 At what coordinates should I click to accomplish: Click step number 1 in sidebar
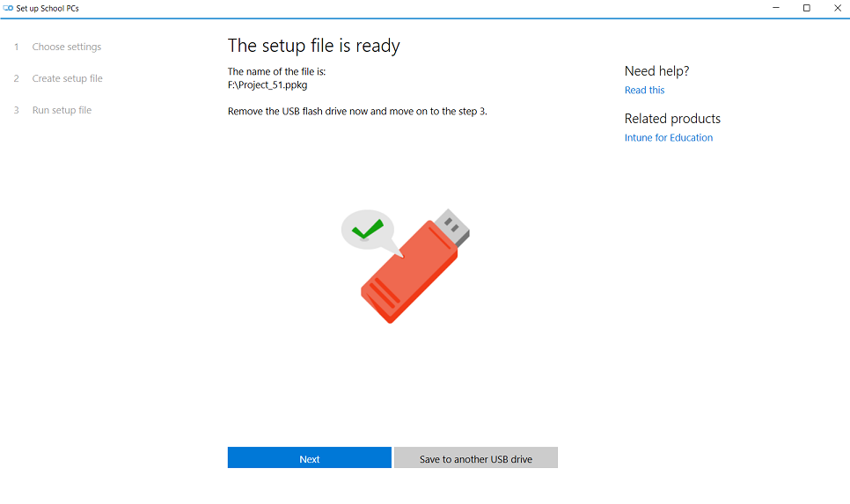pyautogui.click(x=16, y=47)
